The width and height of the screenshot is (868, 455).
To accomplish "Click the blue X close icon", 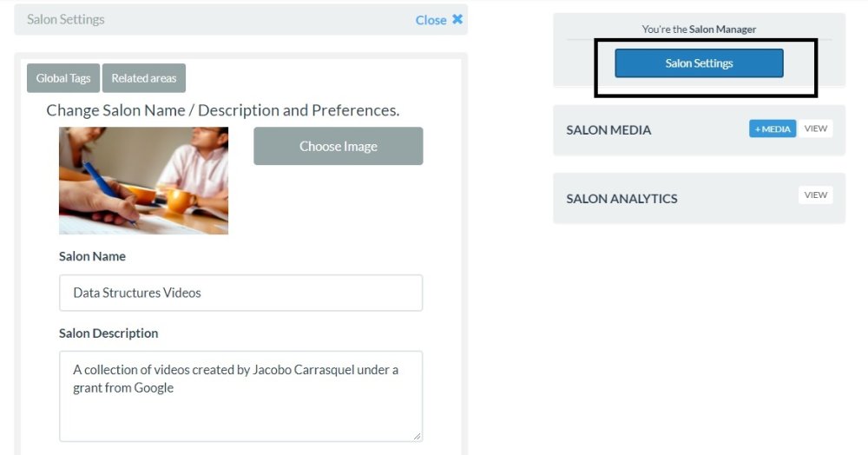I will 457,19.
